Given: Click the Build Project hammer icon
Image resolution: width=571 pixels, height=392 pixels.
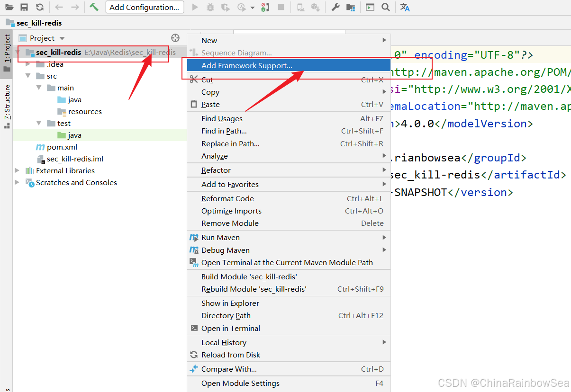Looking at the screenshot, I should [94, 7].
